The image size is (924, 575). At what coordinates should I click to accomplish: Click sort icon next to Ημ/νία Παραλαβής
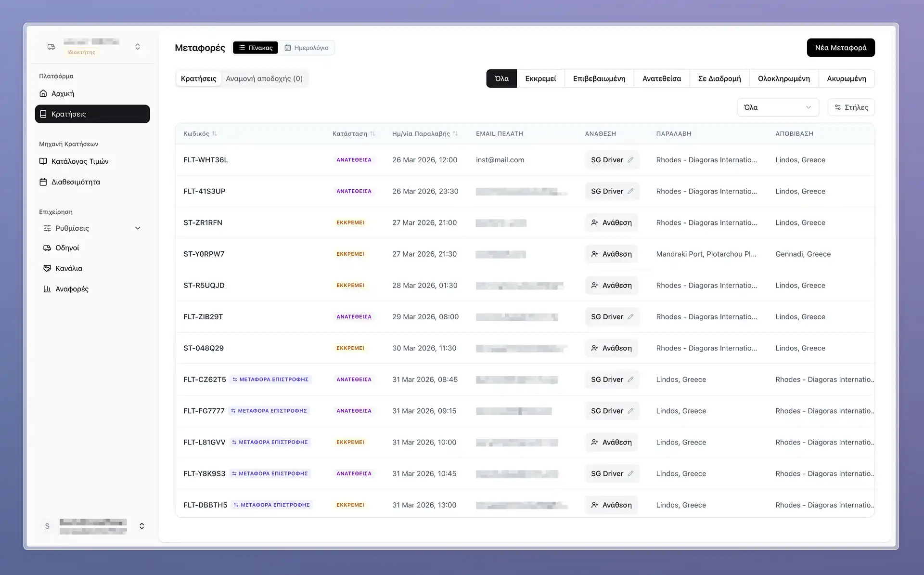click(455, 134)
